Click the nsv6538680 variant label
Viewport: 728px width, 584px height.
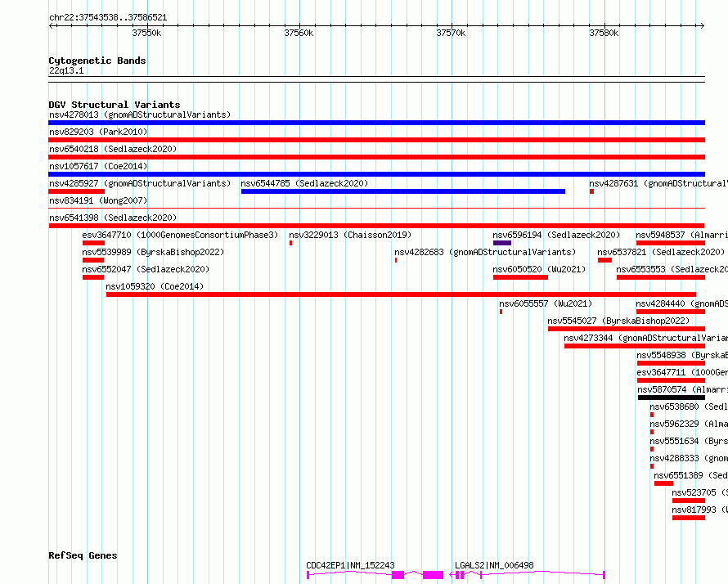pyautogui.click(x=689, y=407)
